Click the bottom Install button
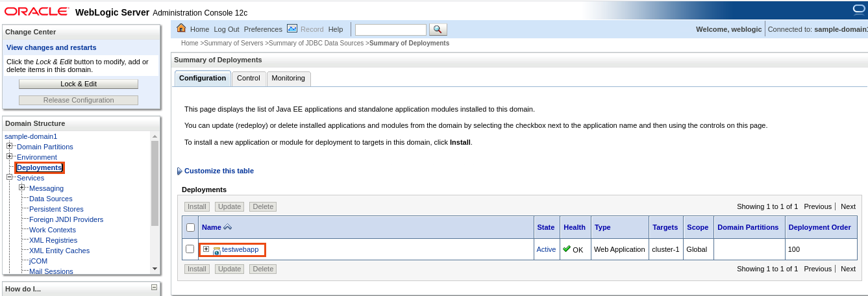 [197, 269]
